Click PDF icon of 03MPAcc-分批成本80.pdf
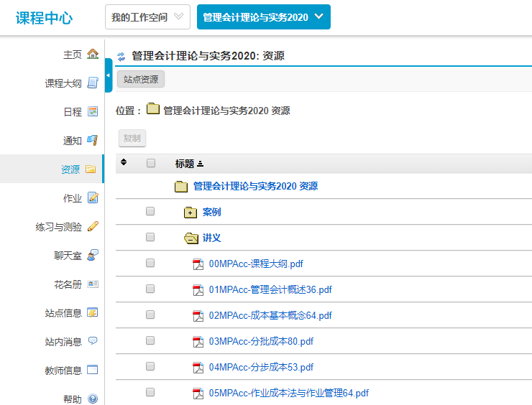Viewport: 532px width, 405px height. (x=198, y=342)
